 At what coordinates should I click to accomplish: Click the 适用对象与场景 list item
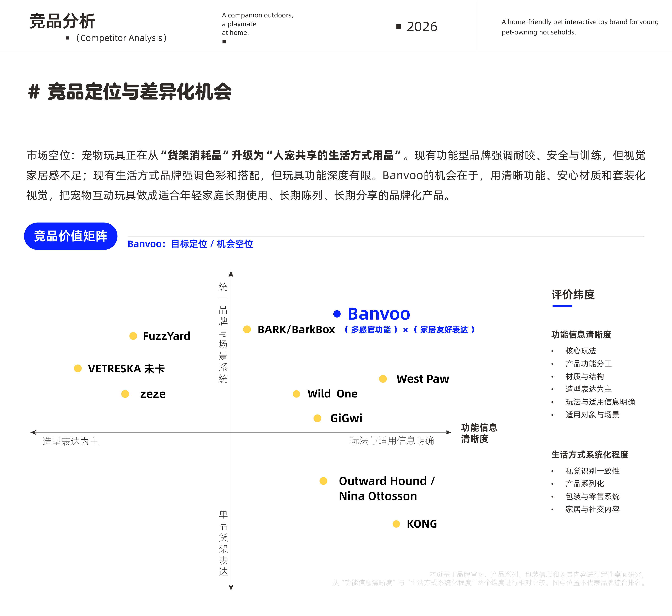(x=592, y=415)
